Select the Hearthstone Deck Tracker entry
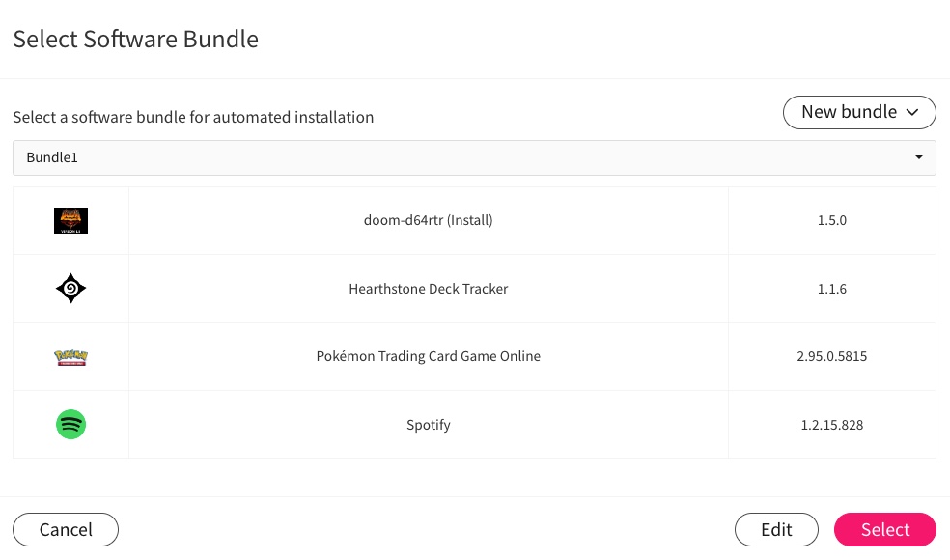The image size is (950, 560). (x=429, y=289)
